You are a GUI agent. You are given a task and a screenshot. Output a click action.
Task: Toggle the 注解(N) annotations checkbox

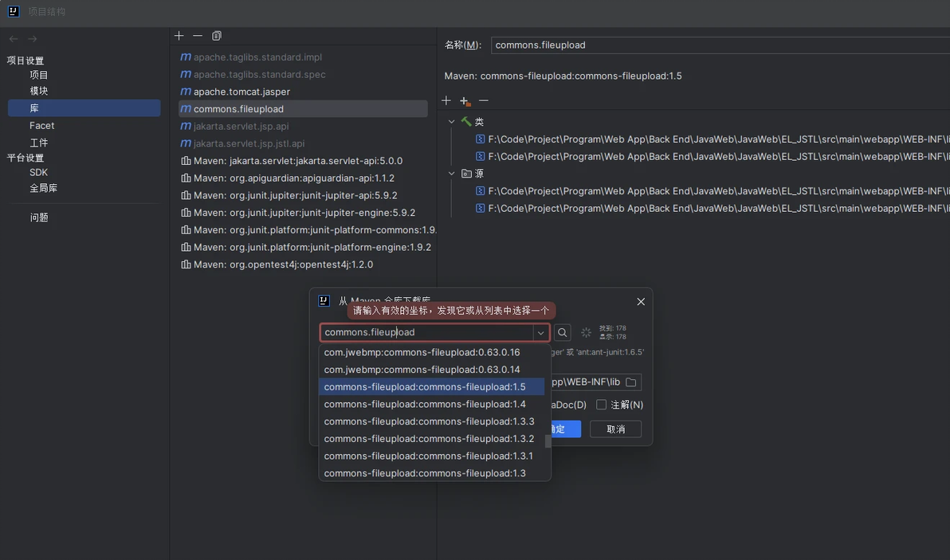tap(601, 405)
